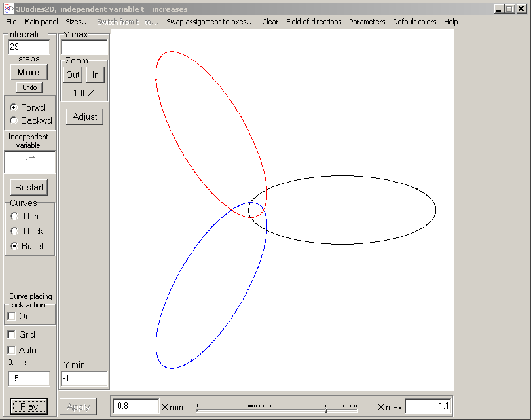The width and height of the screenshot is (531, 420).
Task: Maximize the 3Bodies2D window
Action: pyautogui.click(x=509, y=9)
